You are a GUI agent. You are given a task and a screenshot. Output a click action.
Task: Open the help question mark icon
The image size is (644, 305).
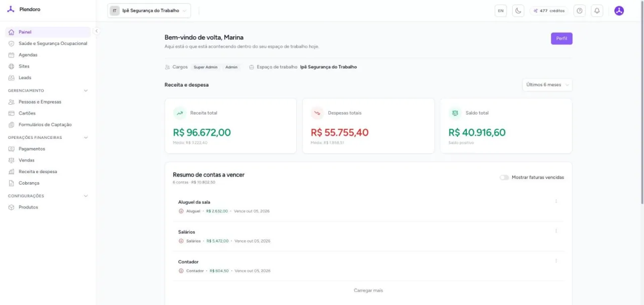580,11
